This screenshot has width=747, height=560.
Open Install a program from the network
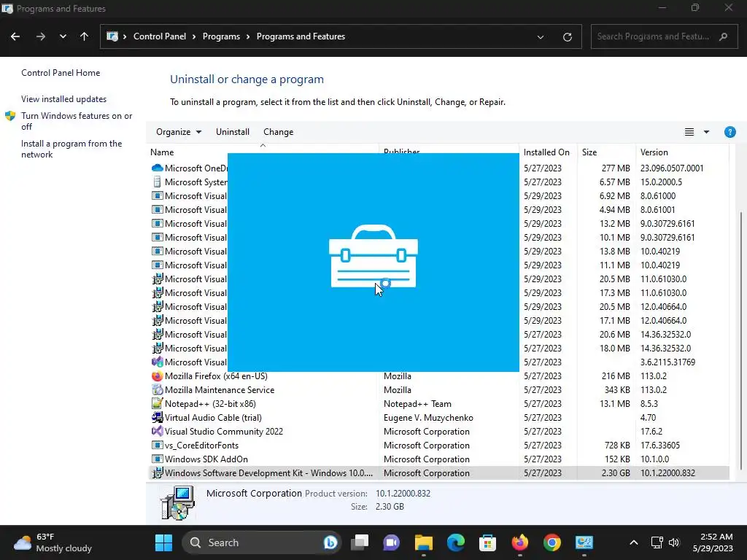(x=71, y=149)
